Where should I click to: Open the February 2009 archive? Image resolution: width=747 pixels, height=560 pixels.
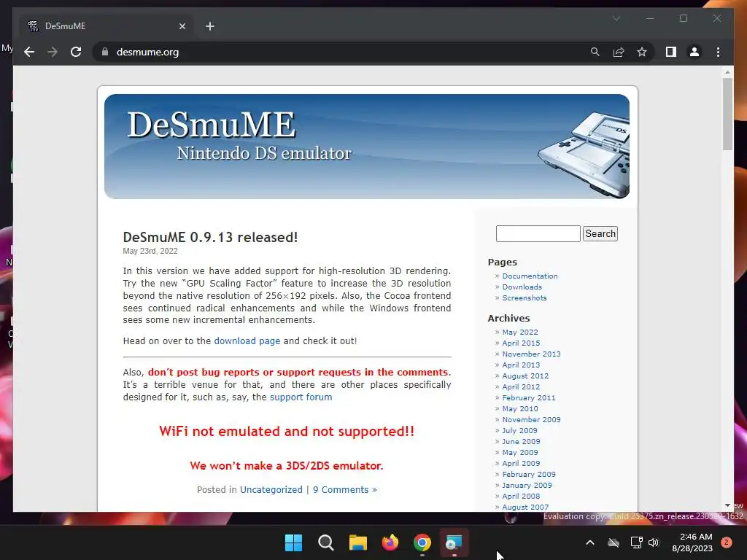(529, 474)
